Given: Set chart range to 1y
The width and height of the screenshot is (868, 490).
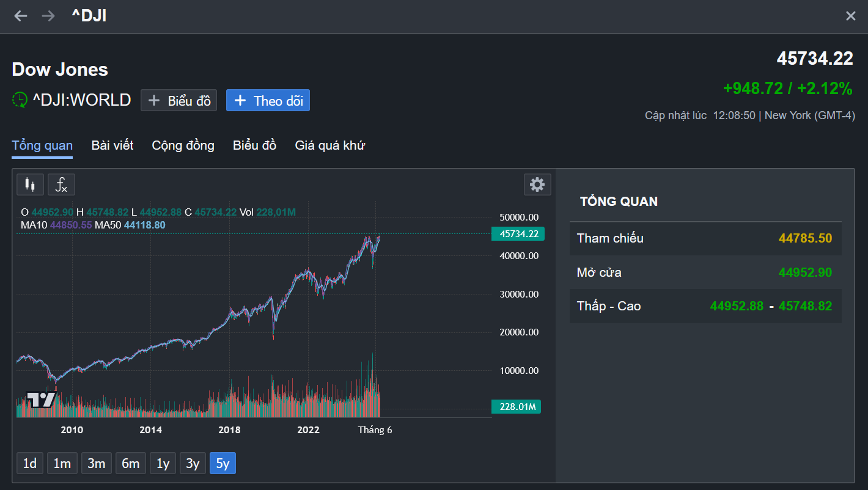Looking at the screenshot, I should (x=163, y=464).
